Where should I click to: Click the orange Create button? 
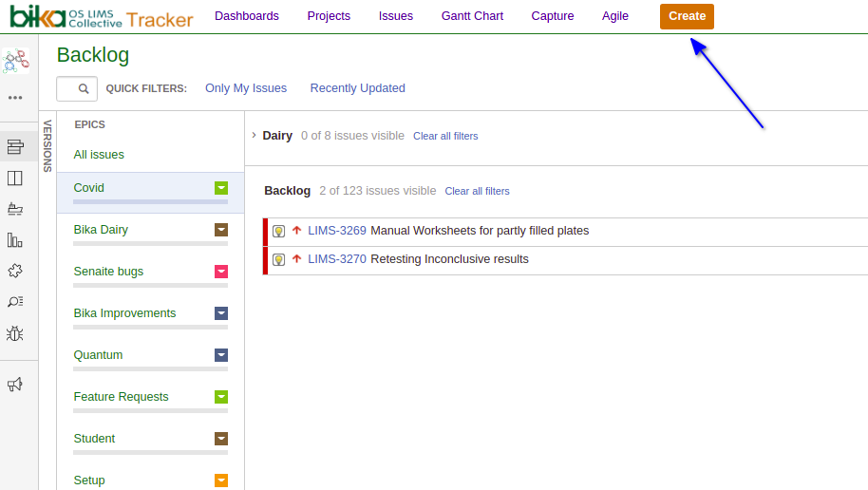[687, 16]
